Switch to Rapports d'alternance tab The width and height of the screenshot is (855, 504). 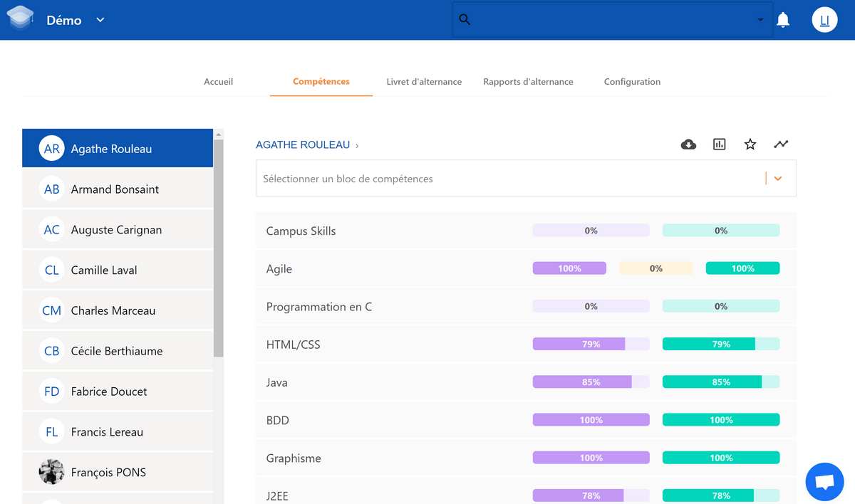[528, 82]
